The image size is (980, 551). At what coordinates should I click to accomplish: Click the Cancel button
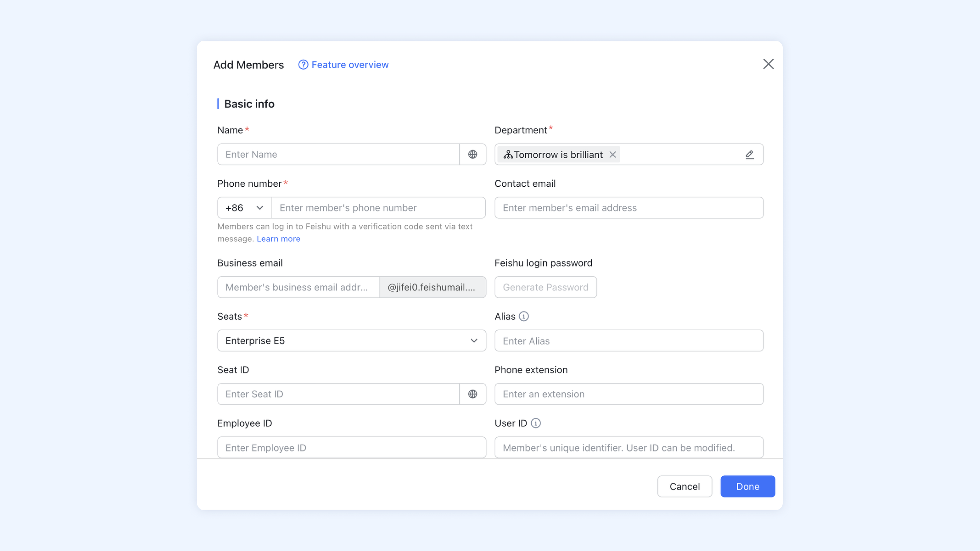pos(684,486)
